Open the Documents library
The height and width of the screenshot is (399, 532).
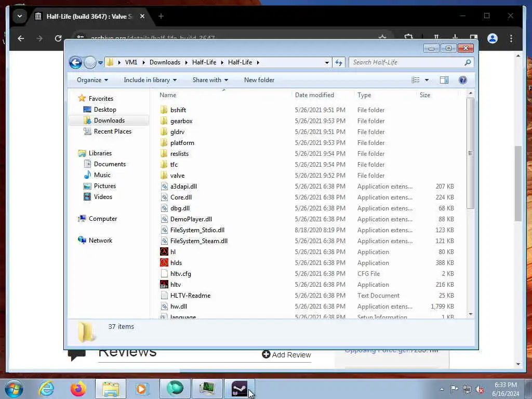[x=110, y=164]
